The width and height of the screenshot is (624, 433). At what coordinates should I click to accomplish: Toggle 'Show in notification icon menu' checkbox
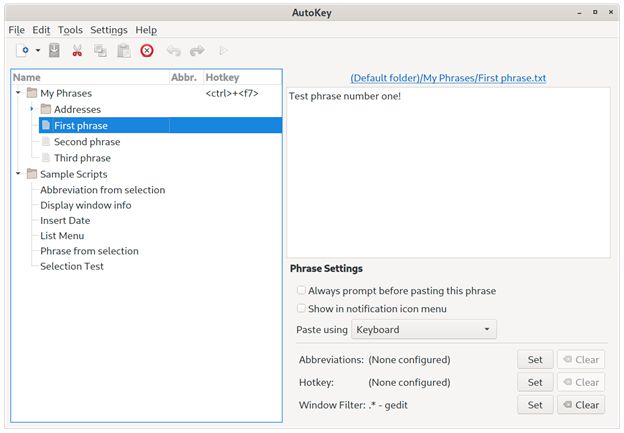(302, 309)
